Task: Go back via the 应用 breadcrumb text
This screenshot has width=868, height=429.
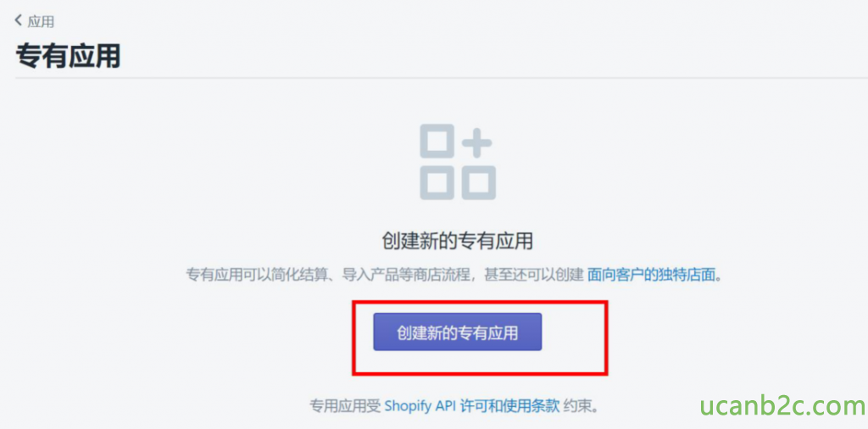Action: coord(41,21)
